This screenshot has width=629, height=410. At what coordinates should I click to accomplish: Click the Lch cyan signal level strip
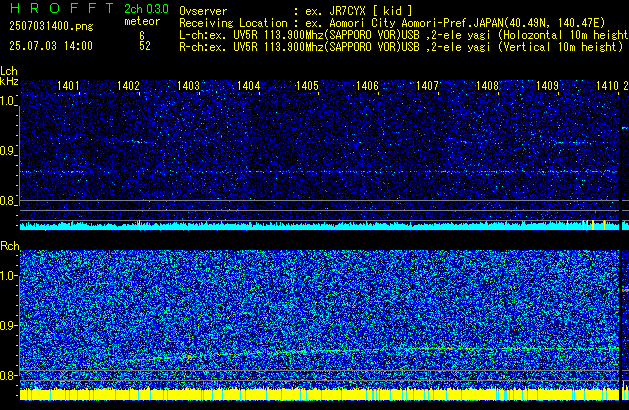tap(319, 225)
